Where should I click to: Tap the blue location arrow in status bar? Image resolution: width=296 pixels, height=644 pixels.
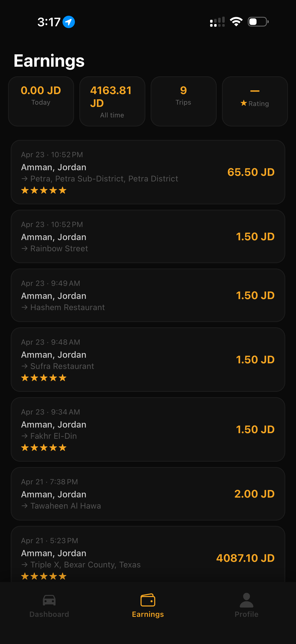point(69,22)
